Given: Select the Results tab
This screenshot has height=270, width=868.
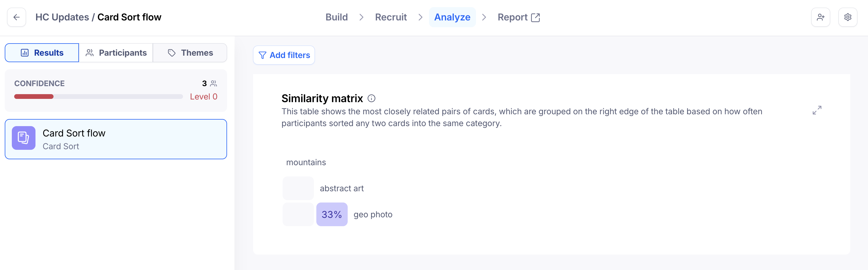Looking at the screenshot, I should click(x=42, y=53).
